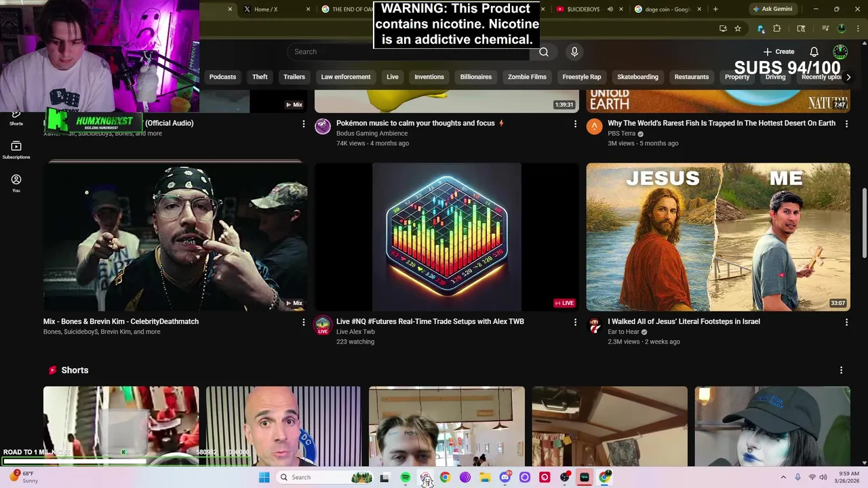The width and height of the screenshot is (868, 488).
Task: Select the Skateboarding chip
Action: (x=637, y=77)
